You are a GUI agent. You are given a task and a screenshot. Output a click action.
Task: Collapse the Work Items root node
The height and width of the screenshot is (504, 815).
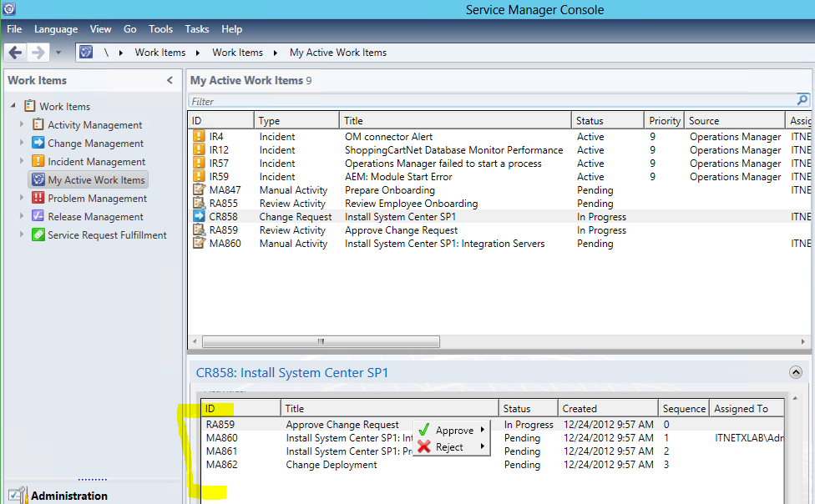13,106
